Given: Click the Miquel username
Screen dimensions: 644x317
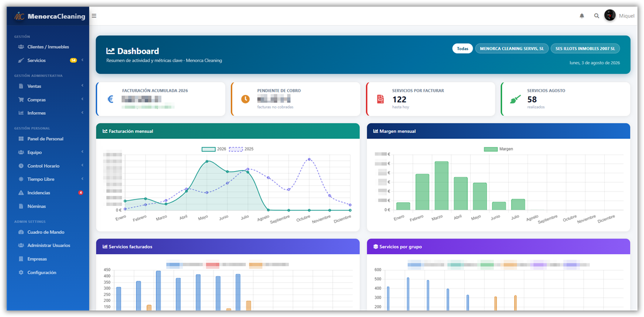Looking at the screenshot, I should coord(626,16).
